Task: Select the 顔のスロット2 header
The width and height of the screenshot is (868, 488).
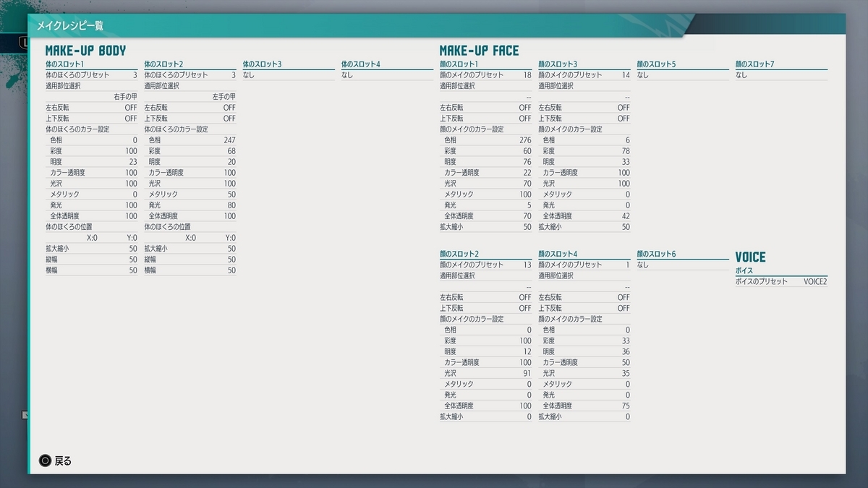Action: [x=459, y=254]
